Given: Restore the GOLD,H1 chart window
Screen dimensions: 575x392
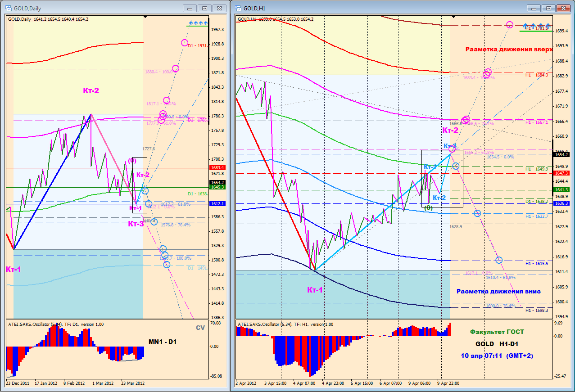Looking at the screenshot, I should click(x=548, y=8).
